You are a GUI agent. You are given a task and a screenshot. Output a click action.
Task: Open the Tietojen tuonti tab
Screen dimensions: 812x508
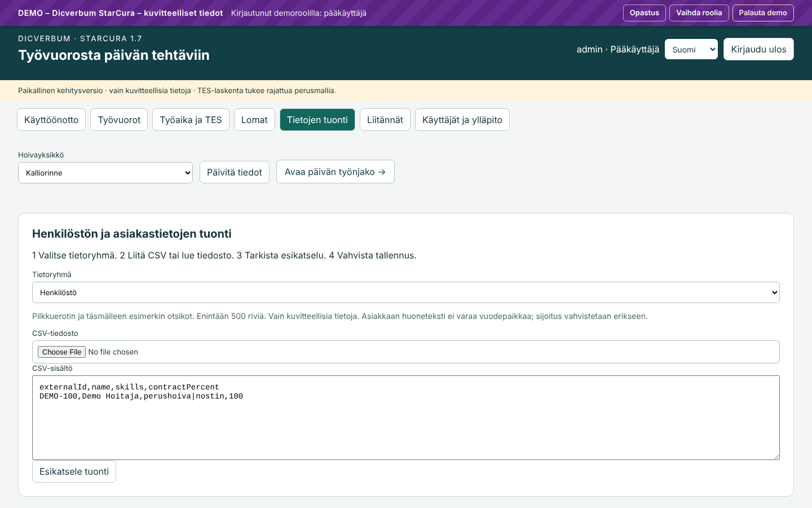coord(317,120)
